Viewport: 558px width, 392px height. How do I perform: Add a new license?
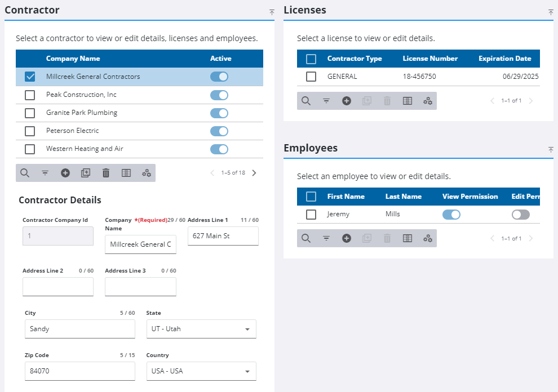pos(347,101)
